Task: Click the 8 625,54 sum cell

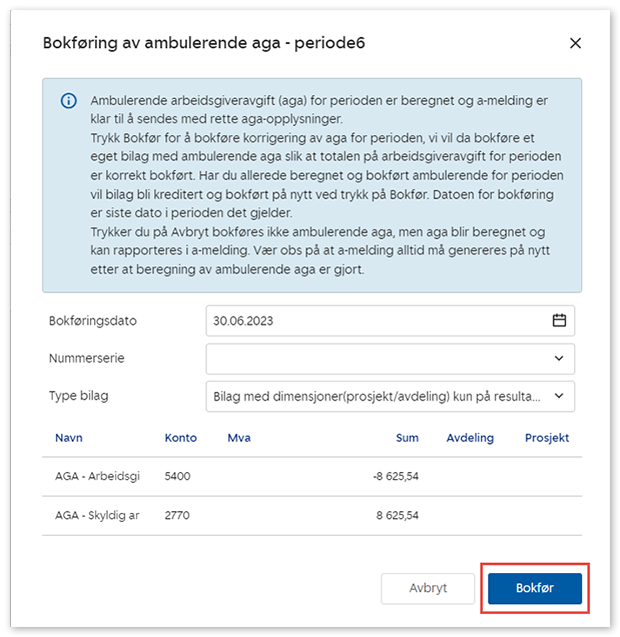Action: click(397, 516)
